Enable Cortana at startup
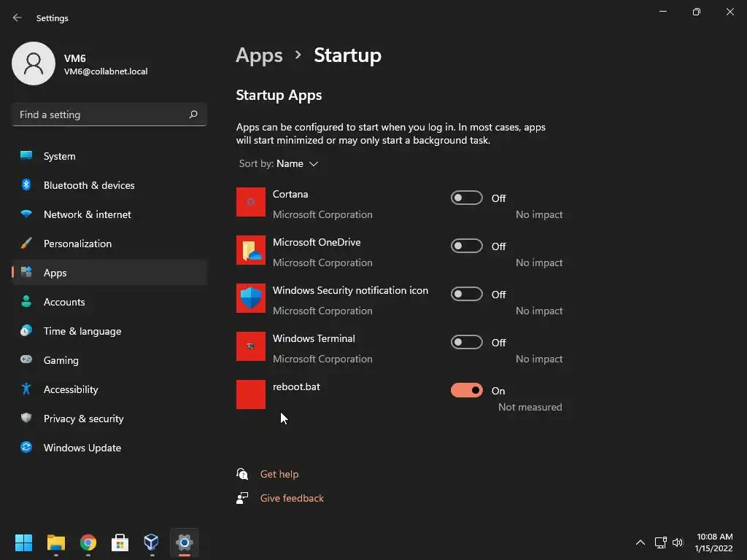The width and height of the screenshot is (747, 560). tap(467, 198)
